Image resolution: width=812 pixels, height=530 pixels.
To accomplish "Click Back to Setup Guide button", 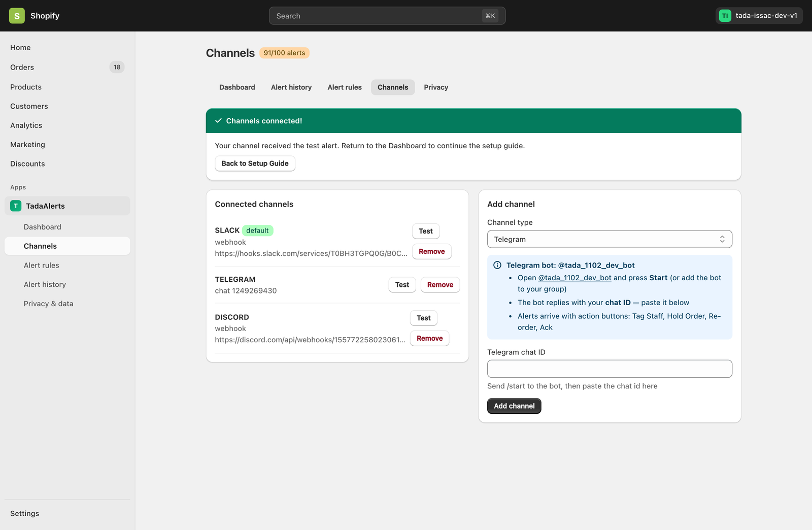I will 255,163.
